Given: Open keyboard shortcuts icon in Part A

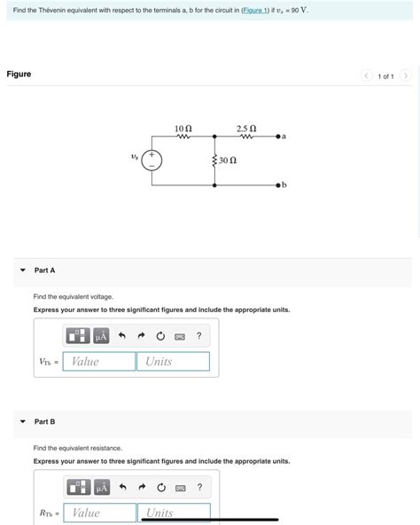Looking at the screenshot, I should click(x=180, y=337).
